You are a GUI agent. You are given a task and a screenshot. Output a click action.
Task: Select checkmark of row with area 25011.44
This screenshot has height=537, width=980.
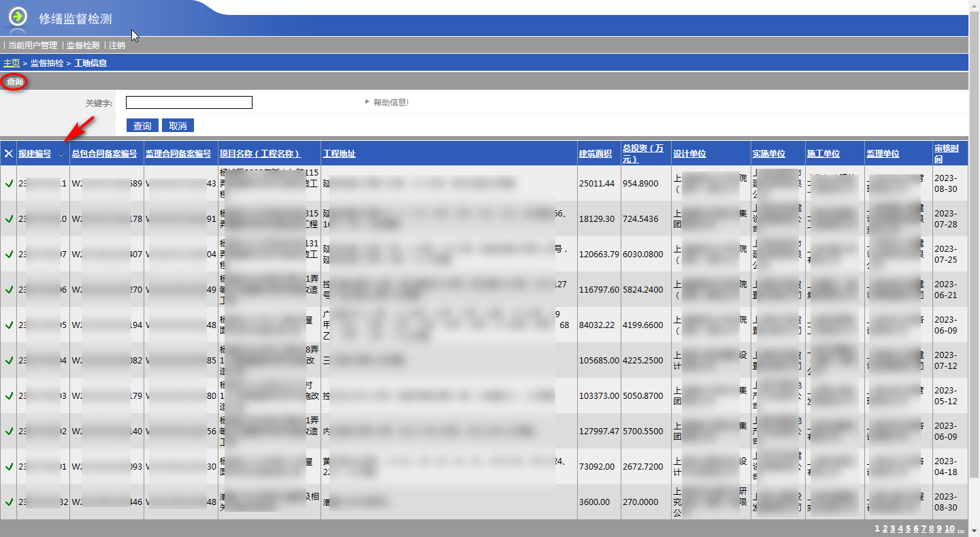9,184
